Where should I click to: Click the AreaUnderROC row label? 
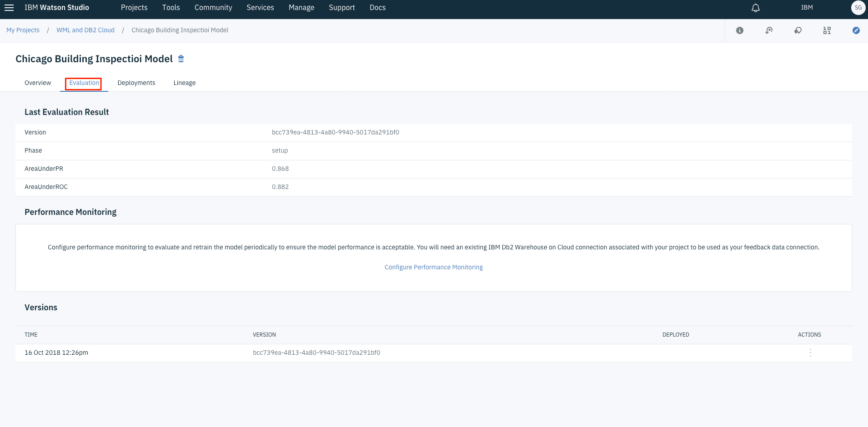point(46,187)
